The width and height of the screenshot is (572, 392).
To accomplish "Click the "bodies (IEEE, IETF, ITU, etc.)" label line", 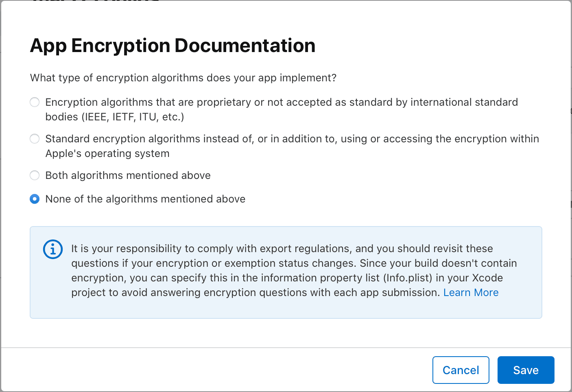I will tap(115, 117).
